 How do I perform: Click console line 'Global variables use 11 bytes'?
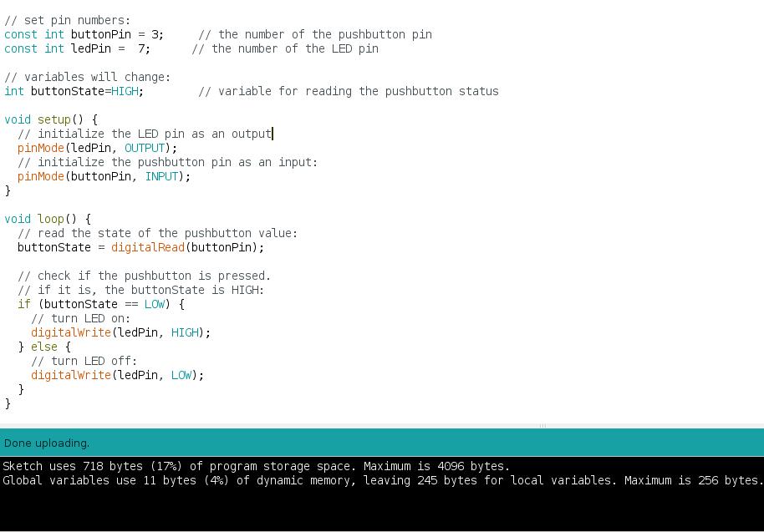pyautogui.click(x=383, y=480)
